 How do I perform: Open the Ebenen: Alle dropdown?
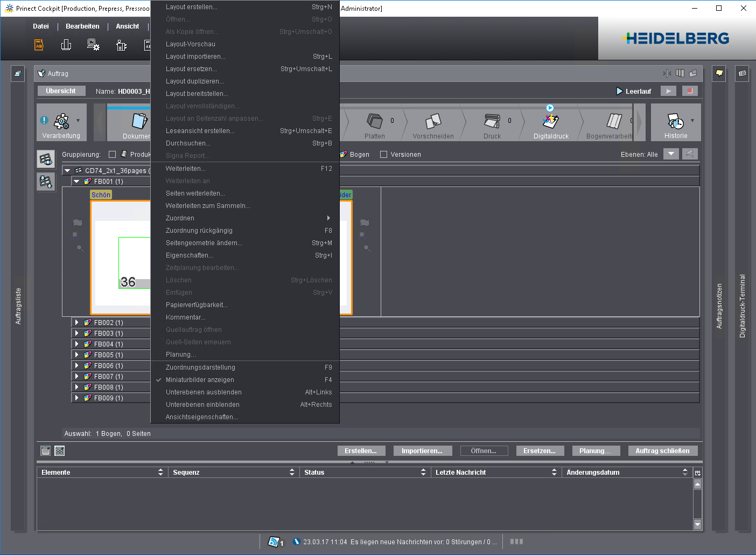tap(671, 154)
